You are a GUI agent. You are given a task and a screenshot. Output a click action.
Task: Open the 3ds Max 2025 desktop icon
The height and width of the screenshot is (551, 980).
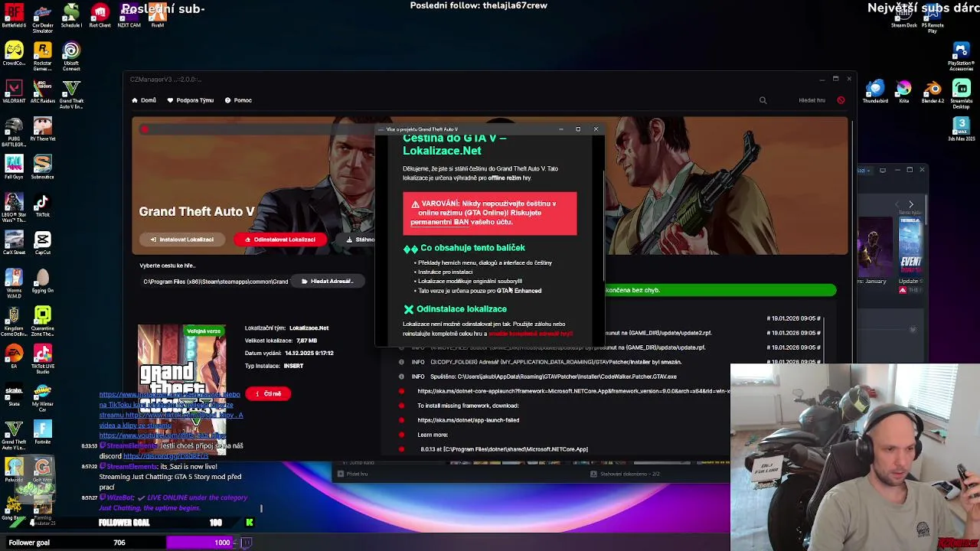(962, 129)
